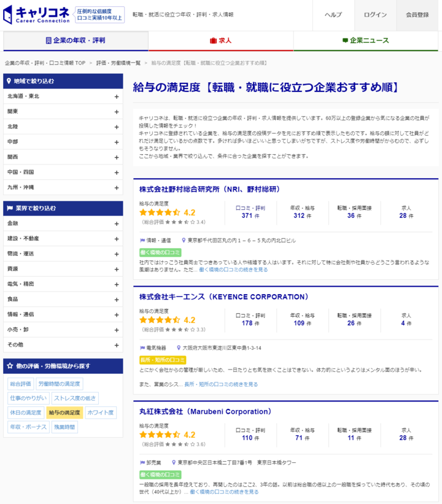Go to 評価・労働環境一覧 breadcrumb

(118, 63)
